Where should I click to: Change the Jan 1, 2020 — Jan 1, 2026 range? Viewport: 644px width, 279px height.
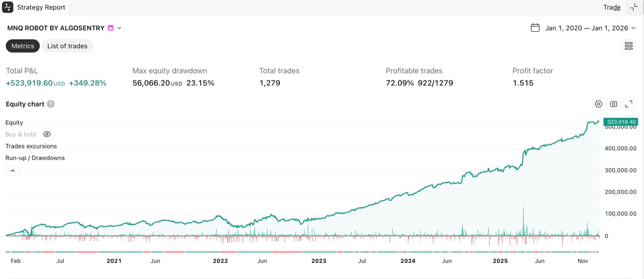(586, 28)
